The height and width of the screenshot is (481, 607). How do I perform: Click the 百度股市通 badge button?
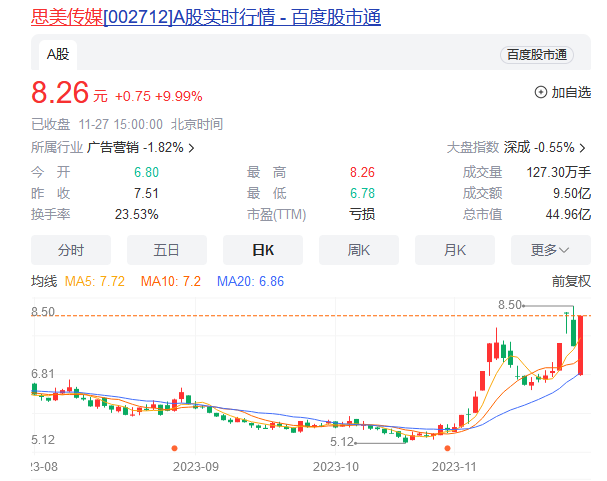[x=537, y=55]
